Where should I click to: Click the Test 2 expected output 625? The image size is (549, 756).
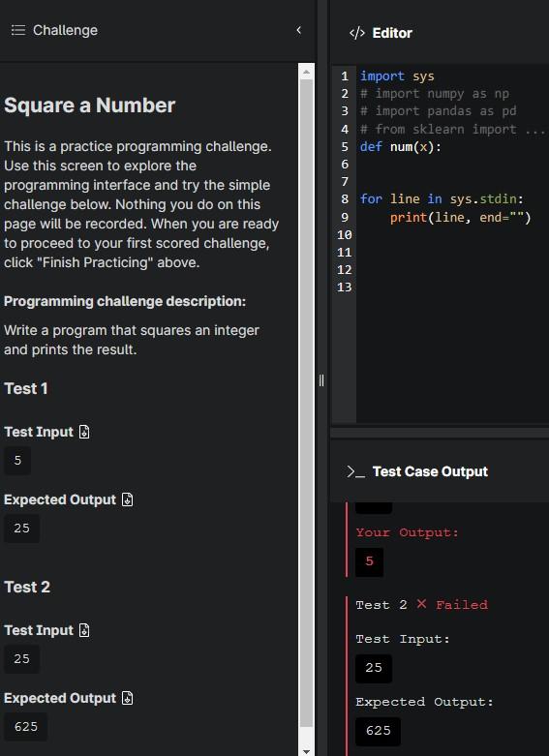26,727
